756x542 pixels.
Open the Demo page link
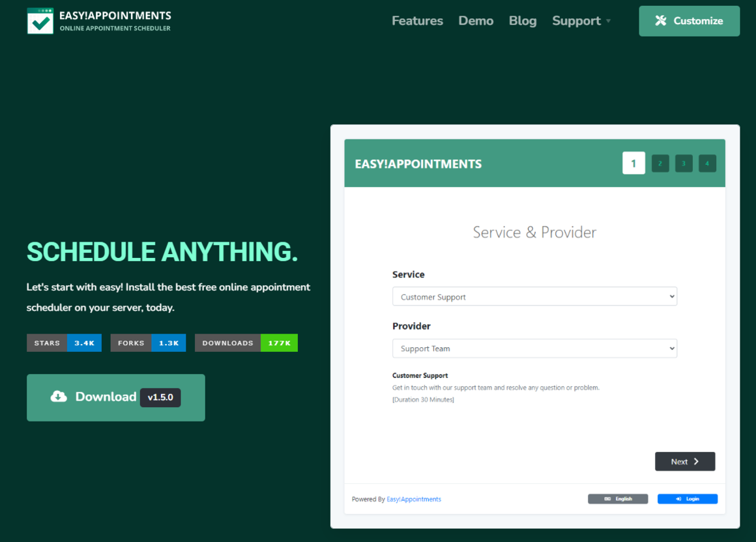pyautogui.click(x=476, y=21)
